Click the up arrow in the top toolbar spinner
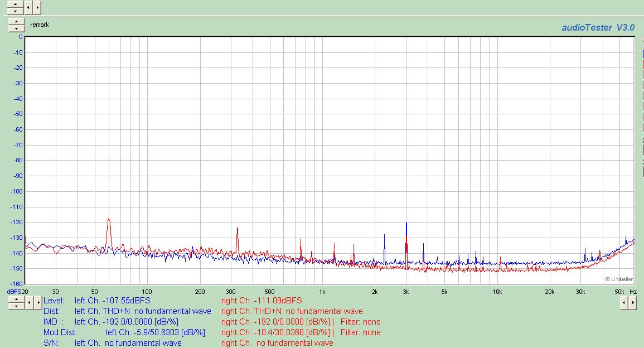 point(15,4)
